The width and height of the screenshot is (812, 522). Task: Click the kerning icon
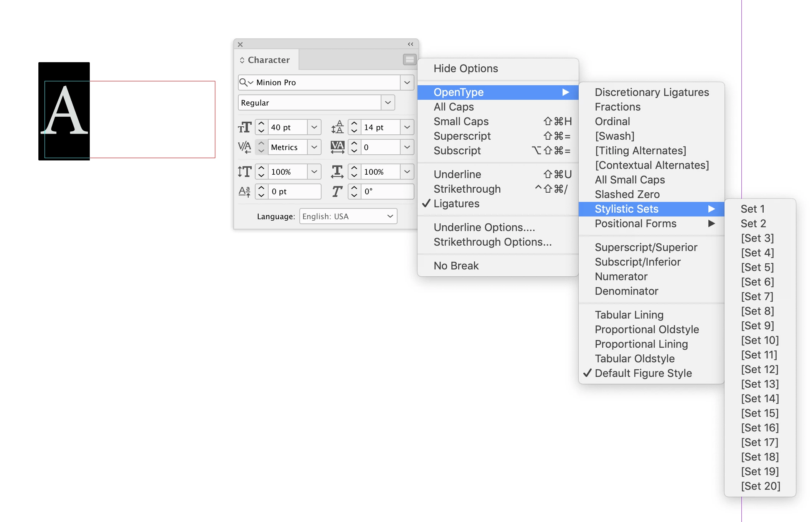point(244,147)
